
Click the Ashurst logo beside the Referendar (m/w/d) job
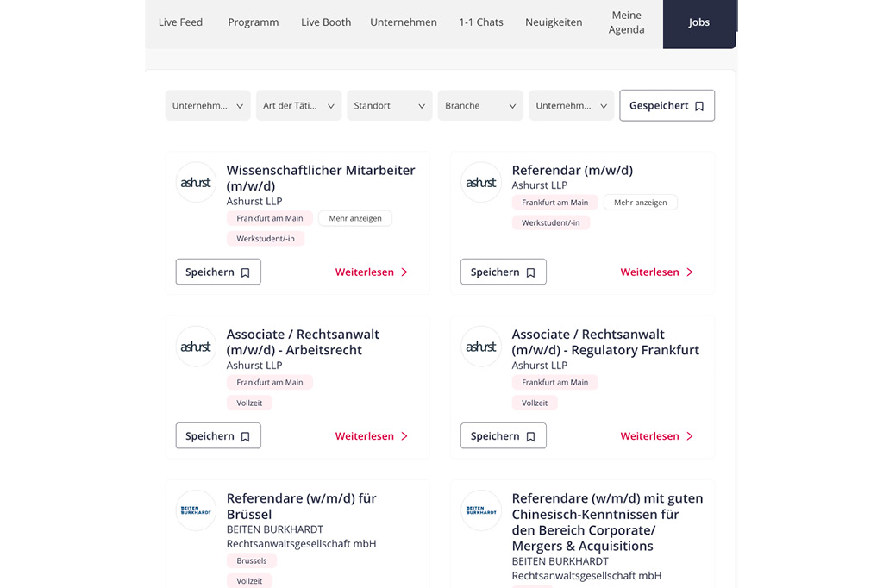coord(481,183)
